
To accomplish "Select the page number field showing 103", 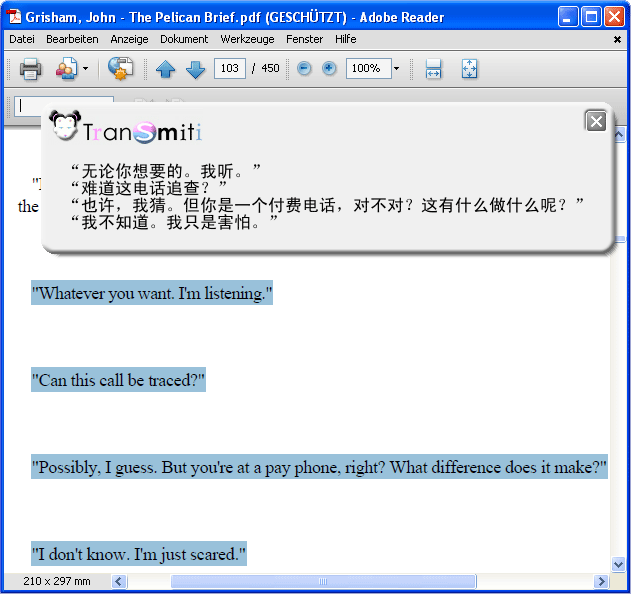I will (x=229, y=68).
